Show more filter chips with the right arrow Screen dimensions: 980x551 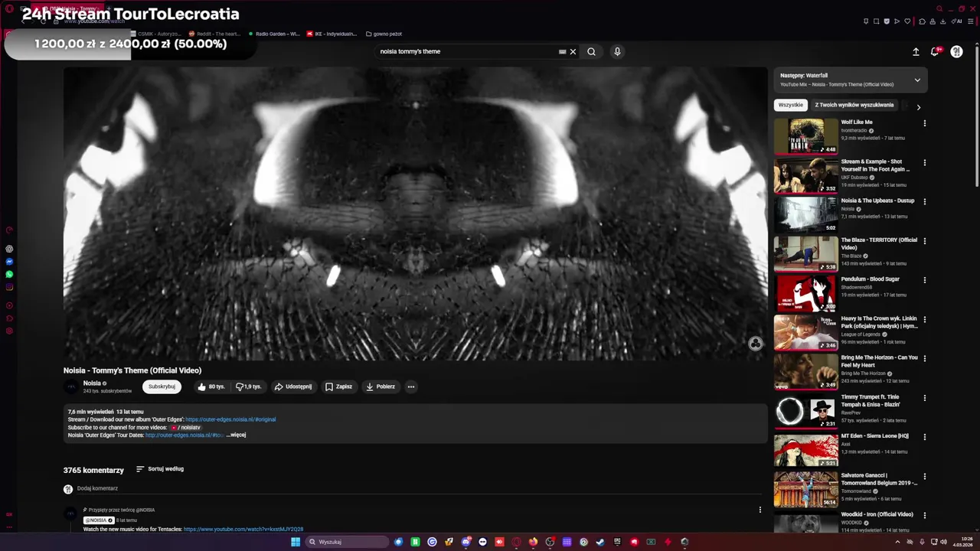click(919, 107)
